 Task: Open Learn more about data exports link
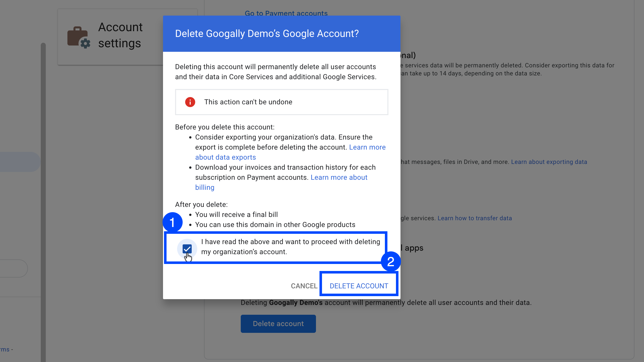point(225,157)
